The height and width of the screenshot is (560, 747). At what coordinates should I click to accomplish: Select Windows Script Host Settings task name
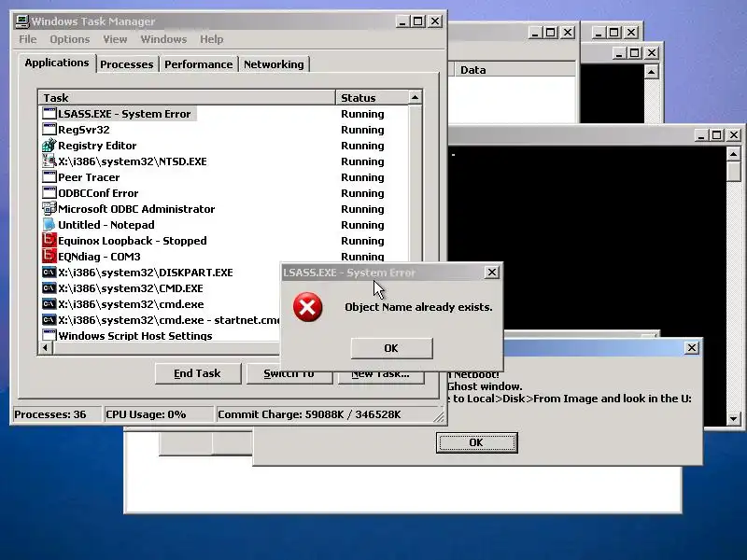(135, 336)
